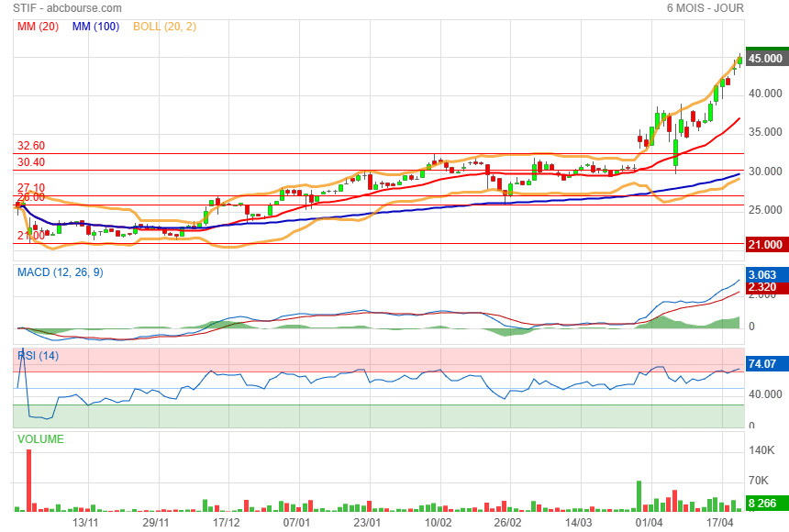Viewport: 789px width, 532px height.
Task: Click the "140K" volume axis label
Action: tap(761, 450)
